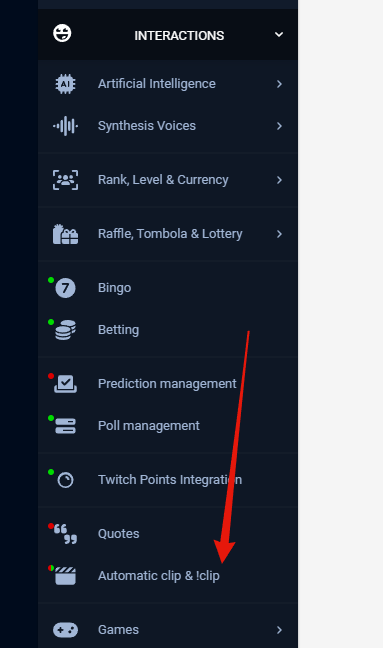Click the Twitch Points circular icon

coord(65,480)
